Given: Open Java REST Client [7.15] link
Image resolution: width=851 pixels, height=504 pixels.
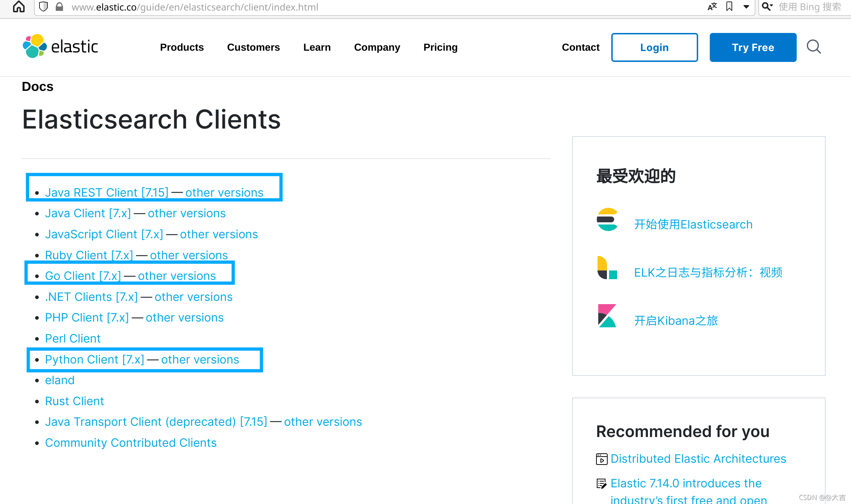Looking at the screenshot, I should tap(106, 193).
